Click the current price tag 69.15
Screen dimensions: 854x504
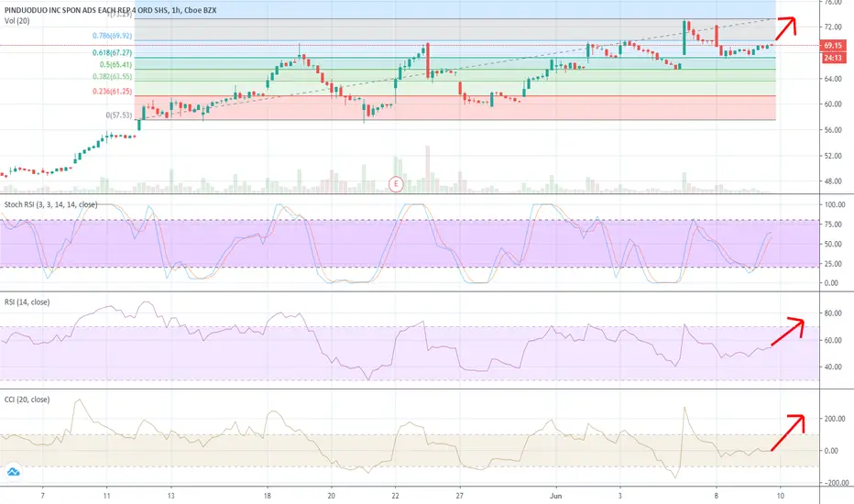833,46
